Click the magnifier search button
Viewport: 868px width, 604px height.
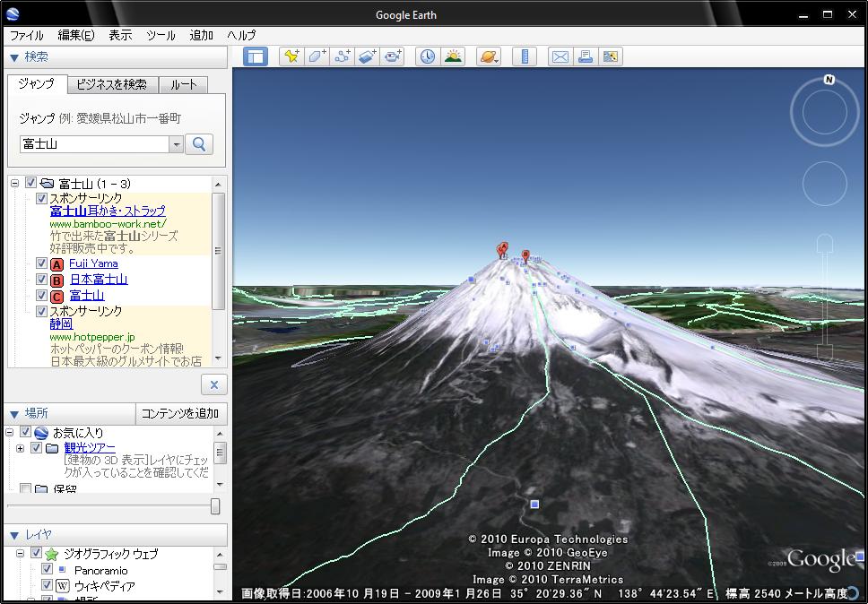pos(199,144)
